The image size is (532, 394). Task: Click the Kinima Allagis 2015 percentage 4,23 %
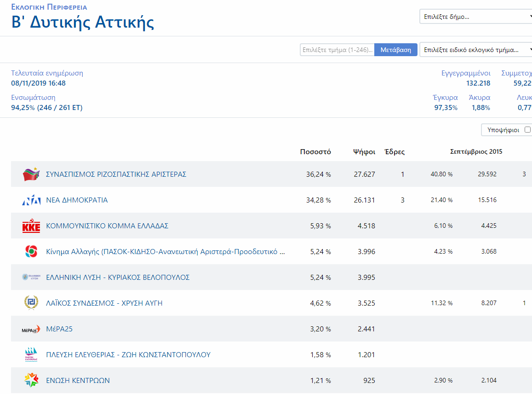443,252
